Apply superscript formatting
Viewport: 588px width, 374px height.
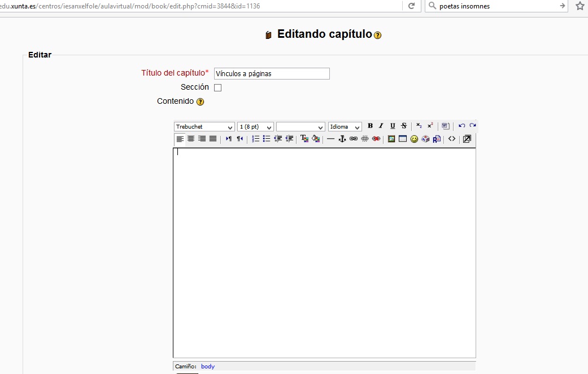430,126
